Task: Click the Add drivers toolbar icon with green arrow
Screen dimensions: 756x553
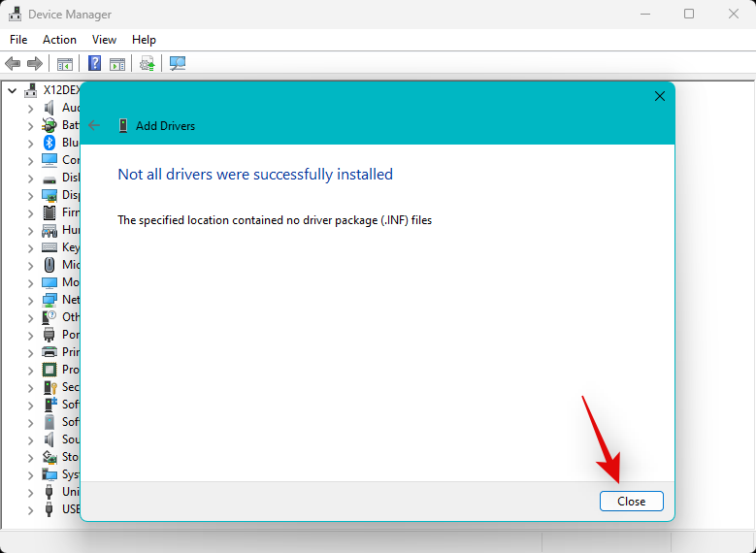Action: 148,64
